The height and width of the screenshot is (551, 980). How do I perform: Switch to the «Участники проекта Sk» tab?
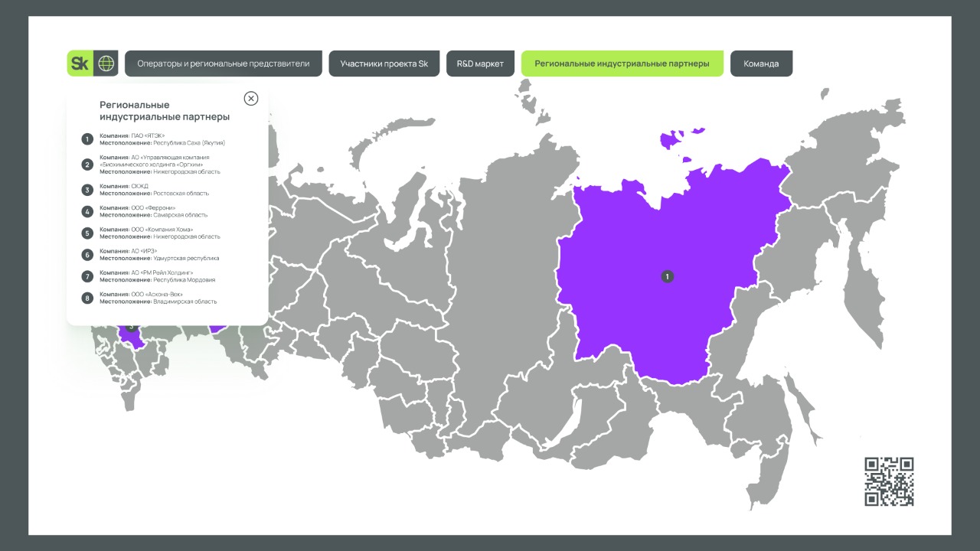pos(384,64)
